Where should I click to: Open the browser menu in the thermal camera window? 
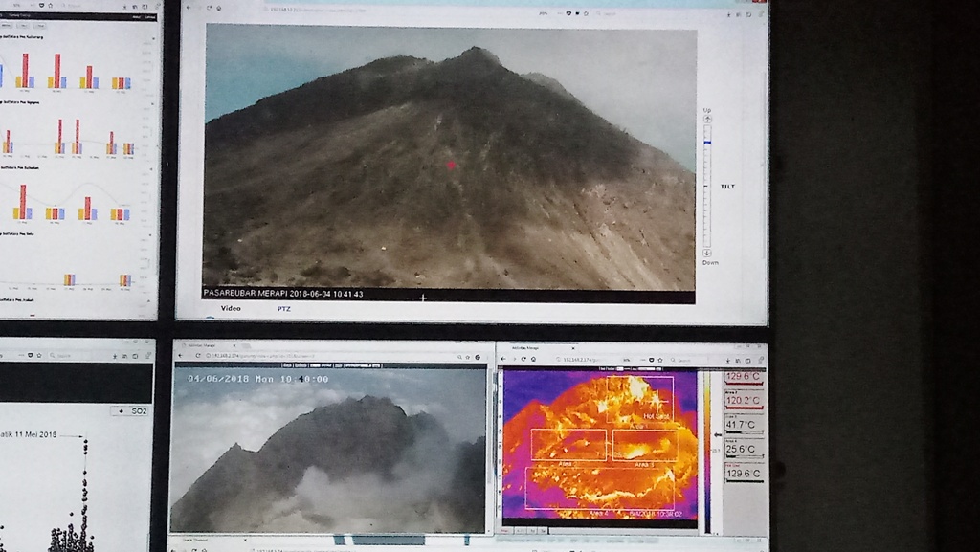point(759,359)
